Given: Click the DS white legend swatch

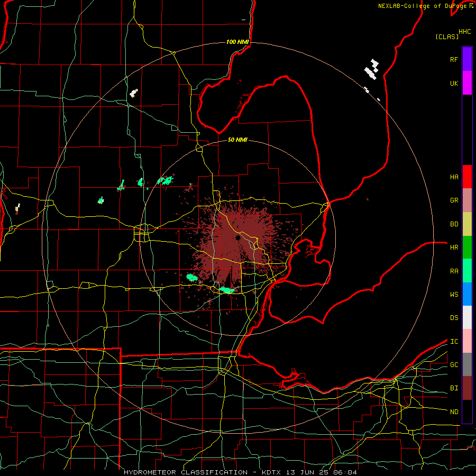Looking at the screenshot, I should pyautogui.click(x=467, y=317).
